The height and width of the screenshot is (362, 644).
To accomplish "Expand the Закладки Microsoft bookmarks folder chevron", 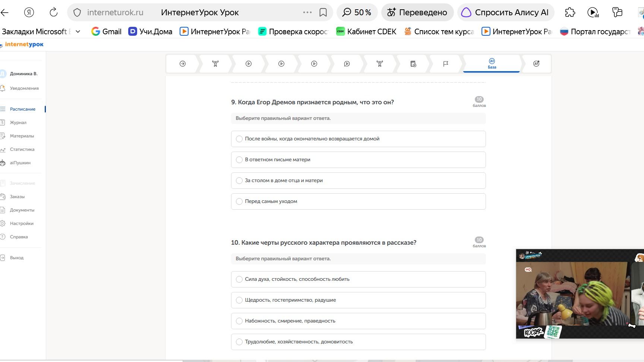I will point(78,32).
